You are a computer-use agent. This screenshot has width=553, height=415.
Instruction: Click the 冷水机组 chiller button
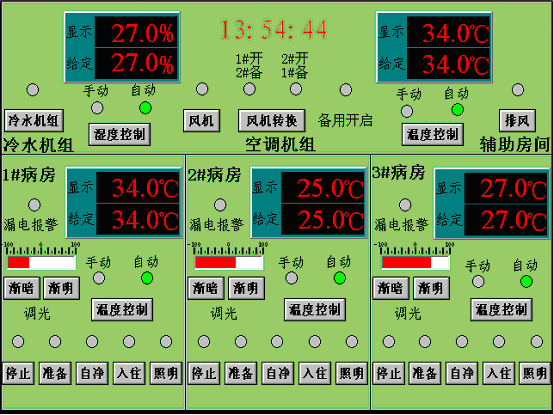coord(34,121)
